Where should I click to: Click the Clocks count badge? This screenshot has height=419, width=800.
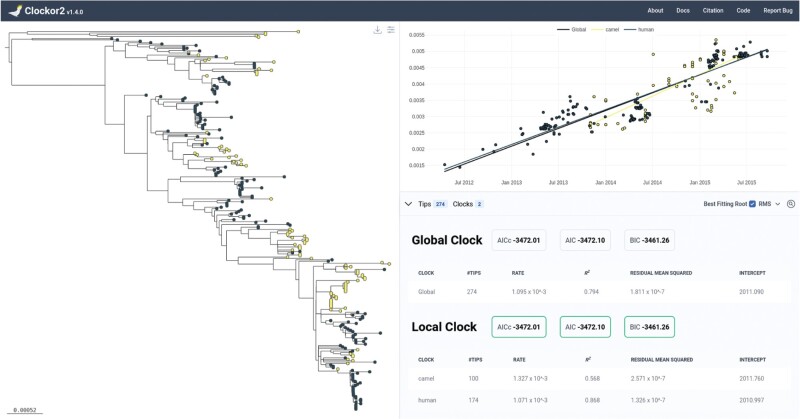point(479,203)
